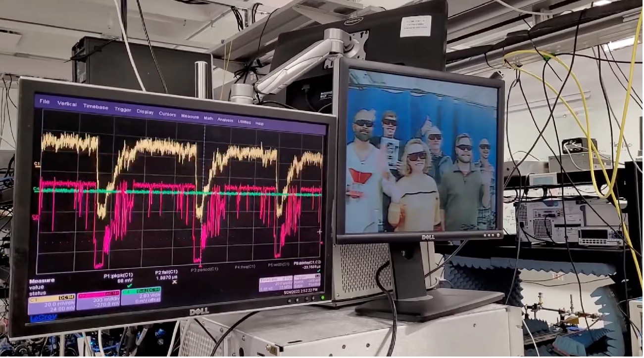Open the Vertical menu

pyautogui.click(x=67, y=104)
